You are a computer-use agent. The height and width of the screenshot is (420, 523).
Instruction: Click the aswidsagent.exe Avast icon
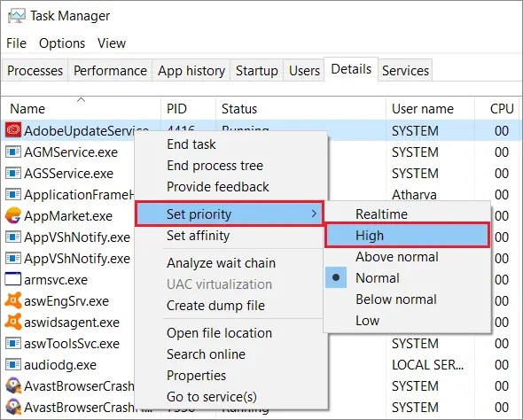tap(13, 322)
